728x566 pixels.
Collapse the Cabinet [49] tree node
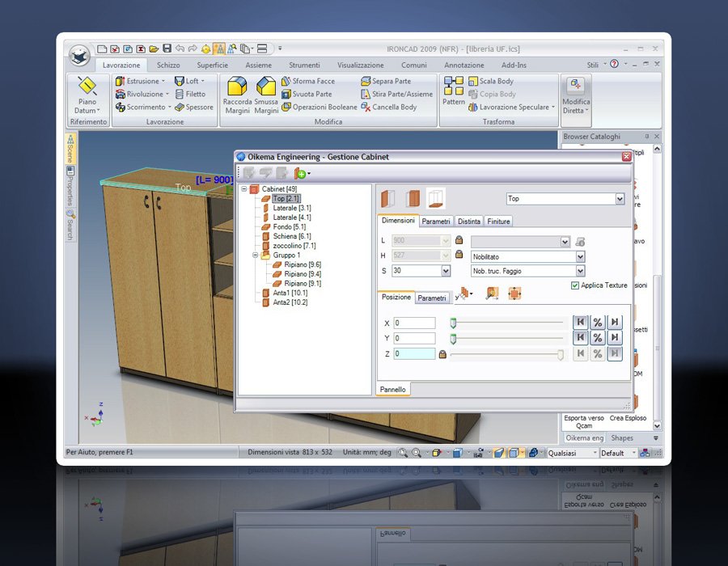point(243,189)
